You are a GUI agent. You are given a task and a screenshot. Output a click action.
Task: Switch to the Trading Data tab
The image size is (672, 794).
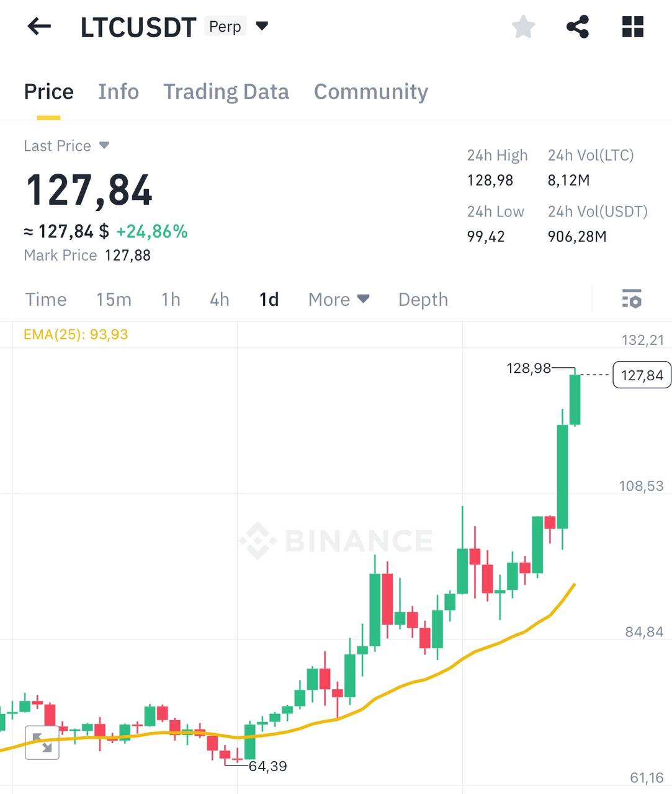click(226, 92)
